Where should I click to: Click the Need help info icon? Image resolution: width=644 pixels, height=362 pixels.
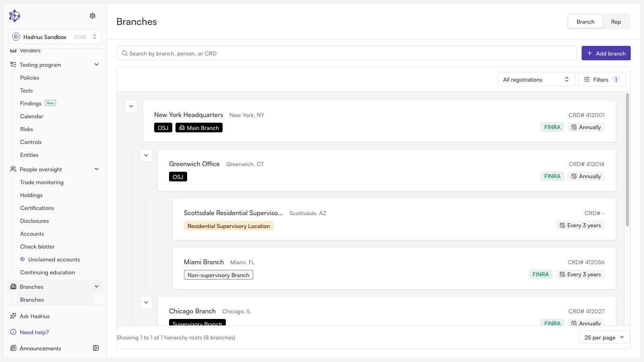pos(13,332)
